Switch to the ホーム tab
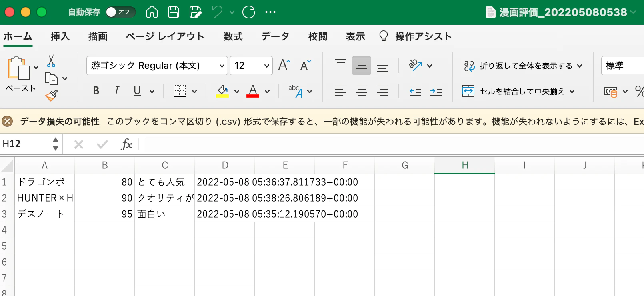The image size is (644, 296). click(18, 36)
